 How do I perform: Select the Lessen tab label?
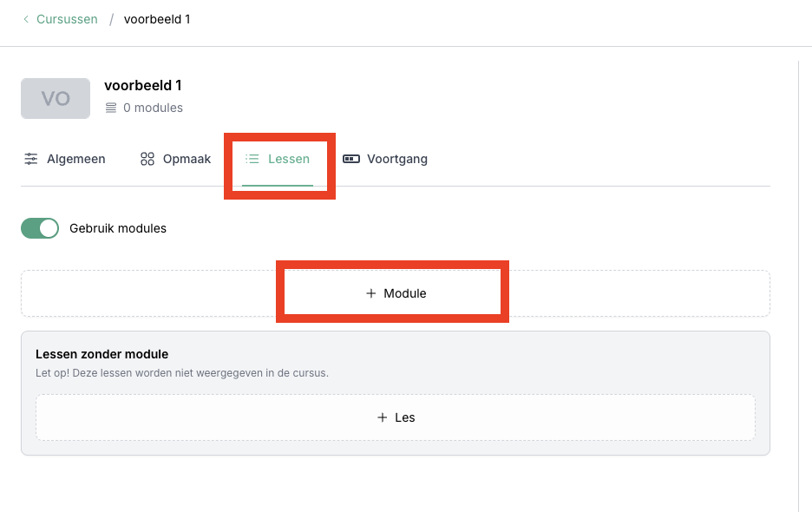coord(289,159)
